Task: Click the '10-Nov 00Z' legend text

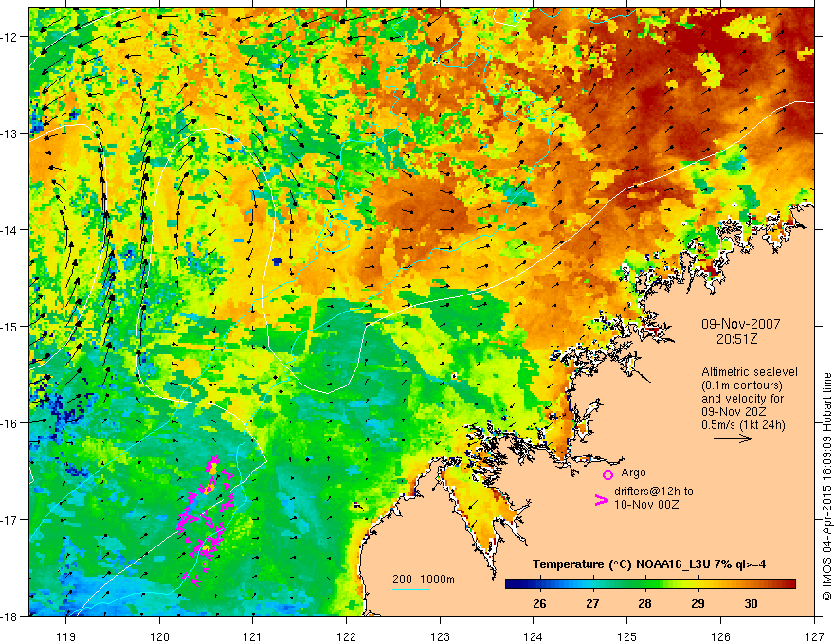Action: [646, 505]
